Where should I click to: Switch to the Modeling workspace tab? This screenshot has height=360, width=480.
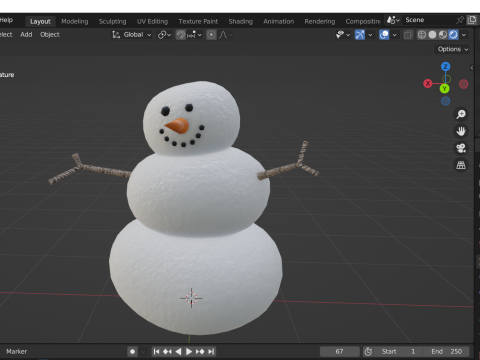75,21
